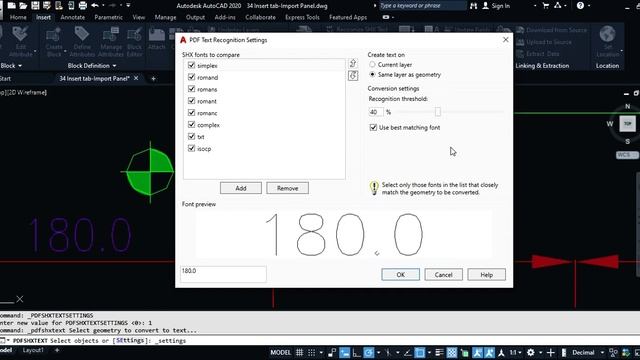The height and width of the screenshot is (360, 640).
Task: Switch to the Home ribbon tab
Action: (x=18, y=17)
